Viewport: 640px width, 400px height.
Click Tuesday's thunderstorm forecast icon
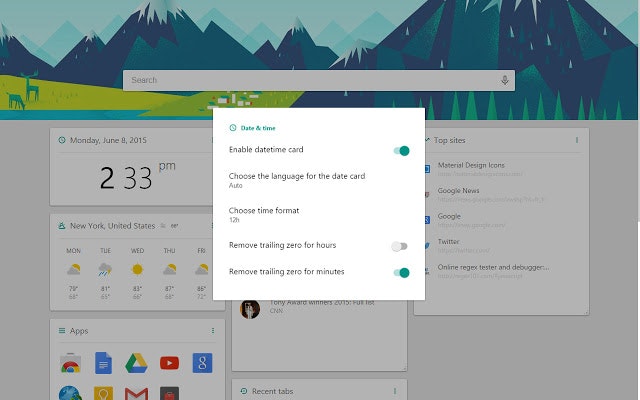click(105, 269)
